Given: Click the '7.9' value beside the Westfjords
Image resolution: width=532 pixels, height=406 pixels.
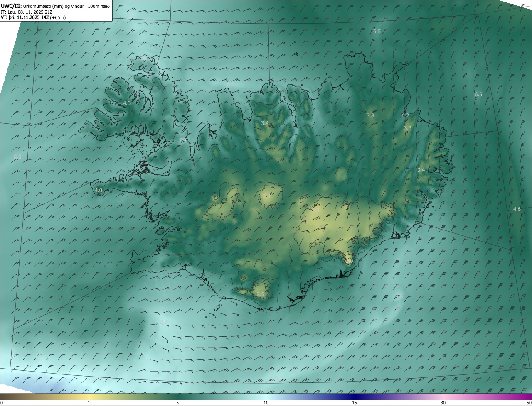Looking at the screenshot, I should tap(182, 140).
